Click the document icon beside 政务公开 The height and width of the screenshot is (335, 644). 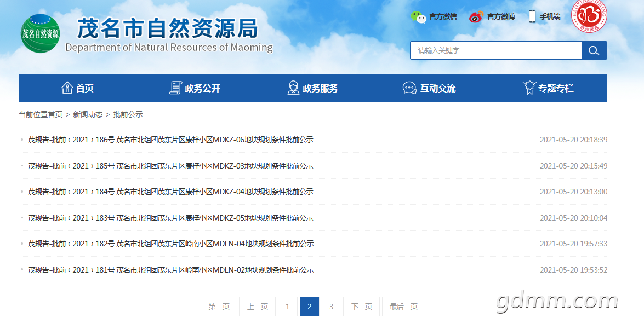coord(175,88)
